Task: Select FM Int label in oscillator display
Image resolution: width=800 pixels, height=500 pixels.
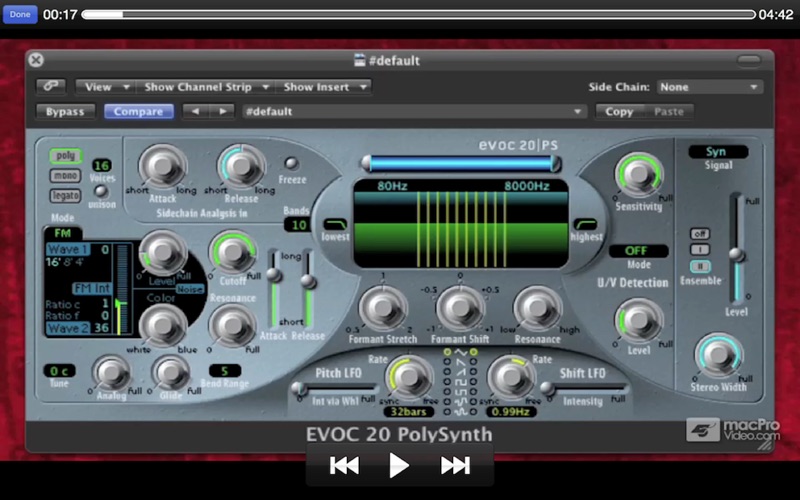Action: 92,288
